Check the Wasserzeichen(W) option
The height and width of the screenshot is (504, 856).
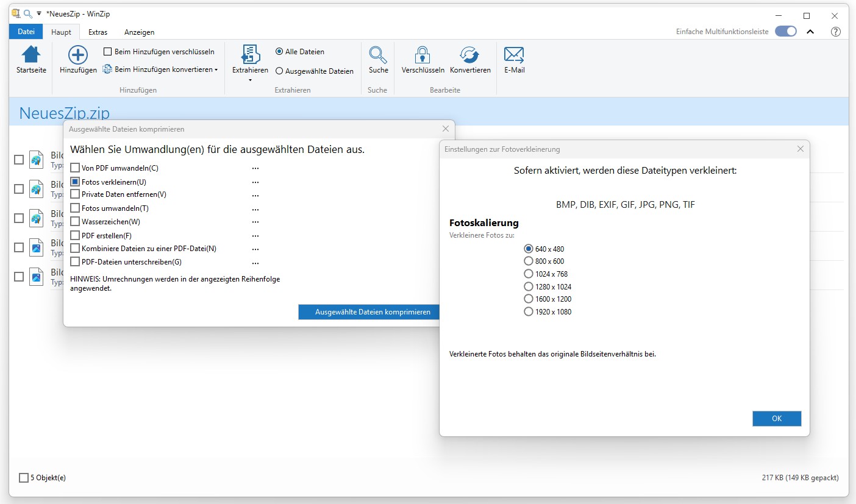75,222
